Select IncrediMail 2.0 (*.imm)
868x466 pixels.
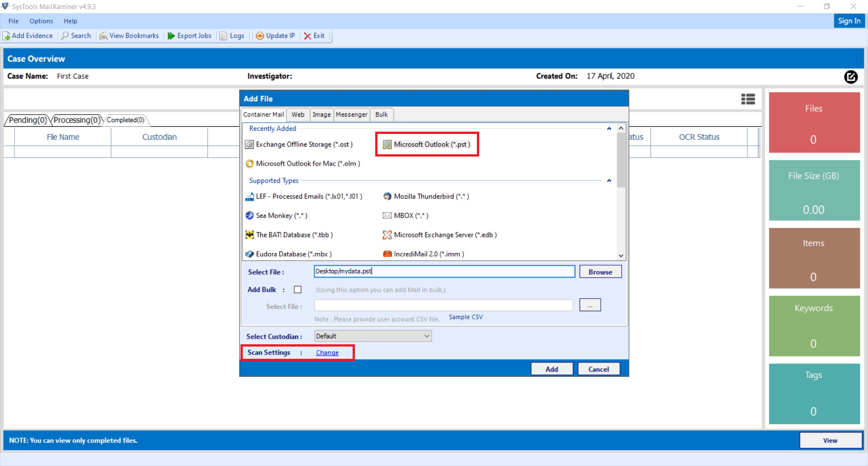pyautogui.click(x=424, y=254)
